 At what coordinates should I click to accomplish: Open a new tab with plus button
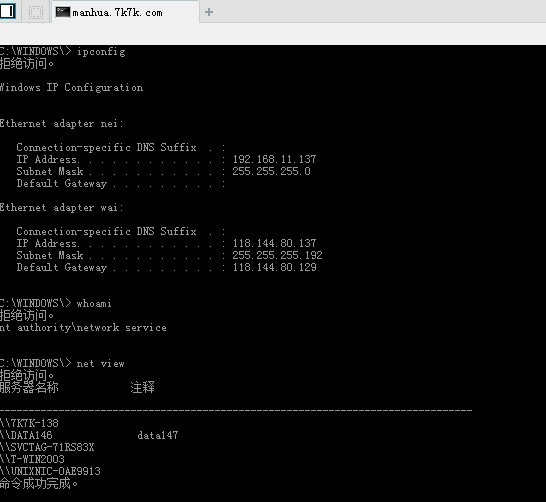[209, 13]
